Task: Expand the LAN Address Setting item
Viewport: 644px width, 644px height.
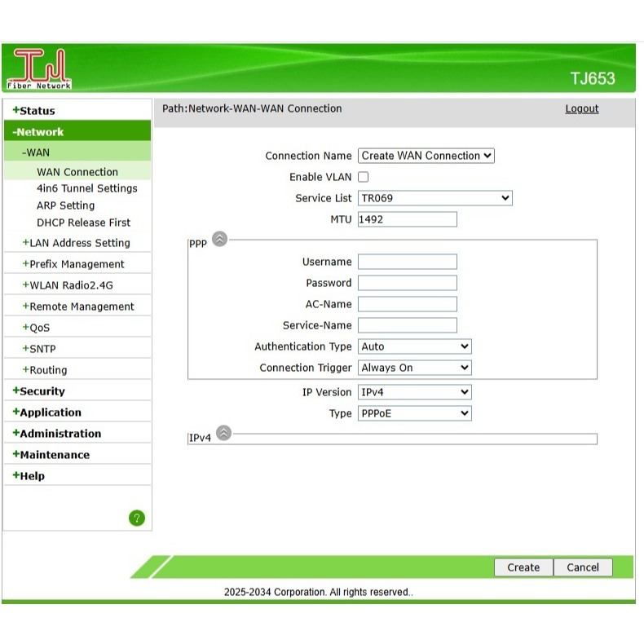Action: click(x=79, y=243)
